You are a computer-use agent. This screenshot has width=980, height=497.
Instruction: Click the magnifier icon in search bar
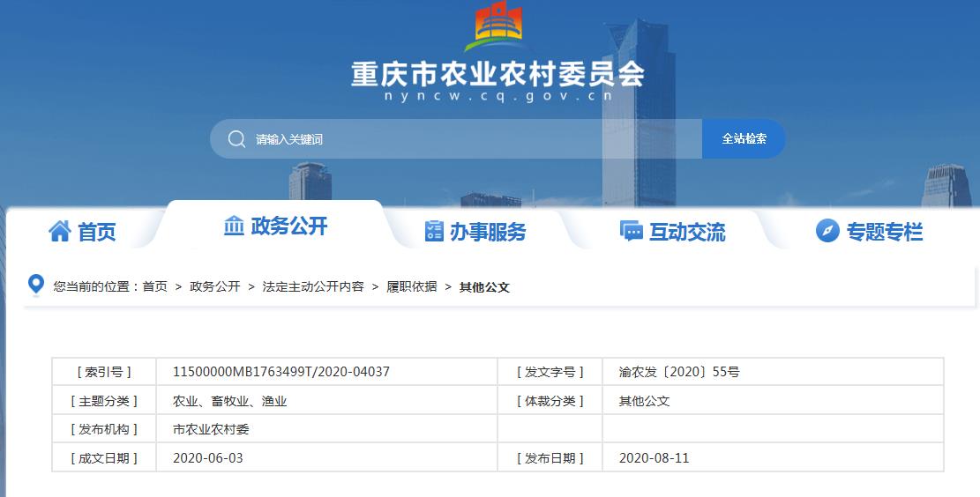coord(236,139)
